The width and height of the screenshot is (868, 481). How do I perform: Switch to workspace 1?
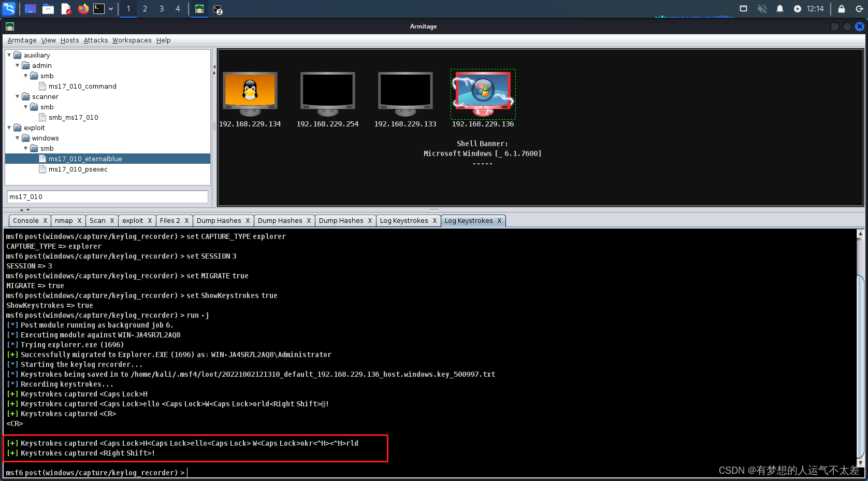click(128, 9)
